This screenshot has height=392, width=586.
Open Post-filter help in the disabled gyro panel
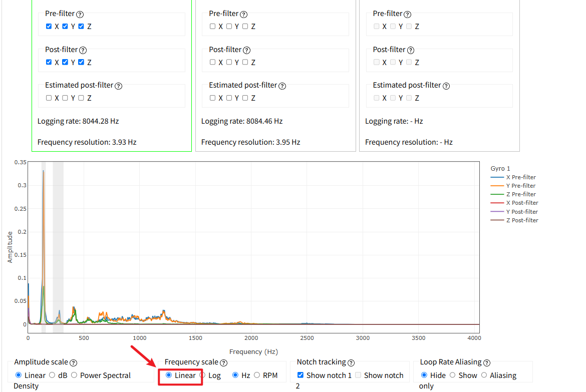410,50
